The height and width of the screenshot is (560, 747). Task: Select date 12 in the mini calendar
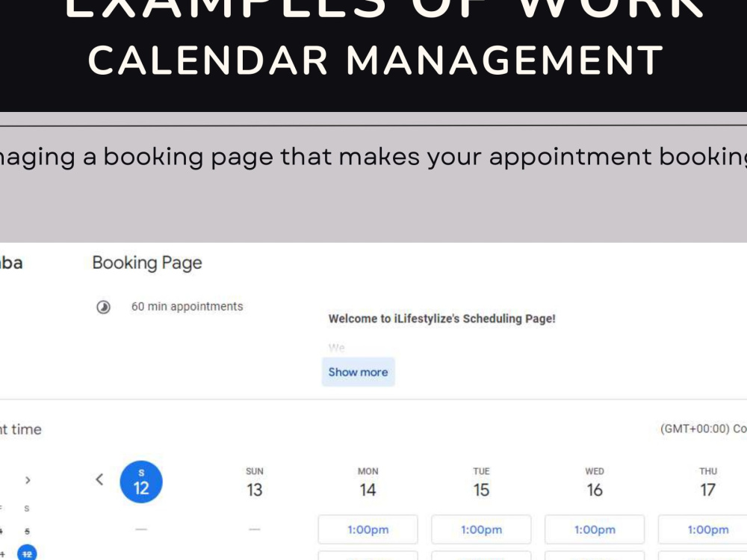pyautogui.click(x=27, y=553)
